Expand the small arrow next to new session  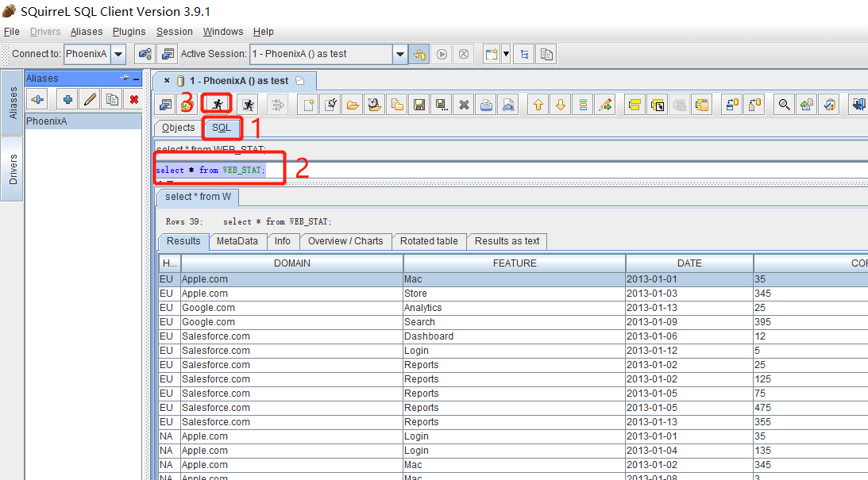[x=505, y=54]
